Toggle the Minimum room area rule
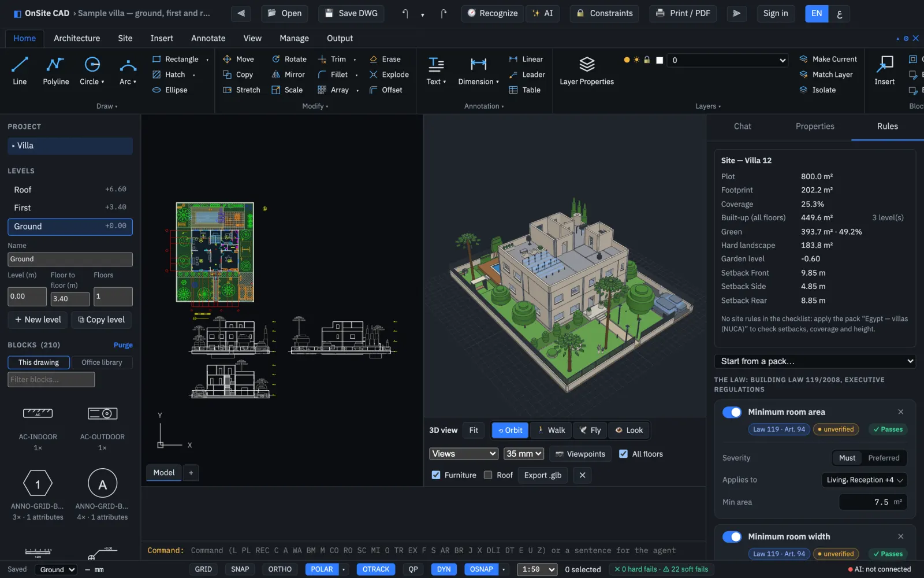The height and width of the screenshot is (578, 924). pyautogui.click(x=732, y=412)
